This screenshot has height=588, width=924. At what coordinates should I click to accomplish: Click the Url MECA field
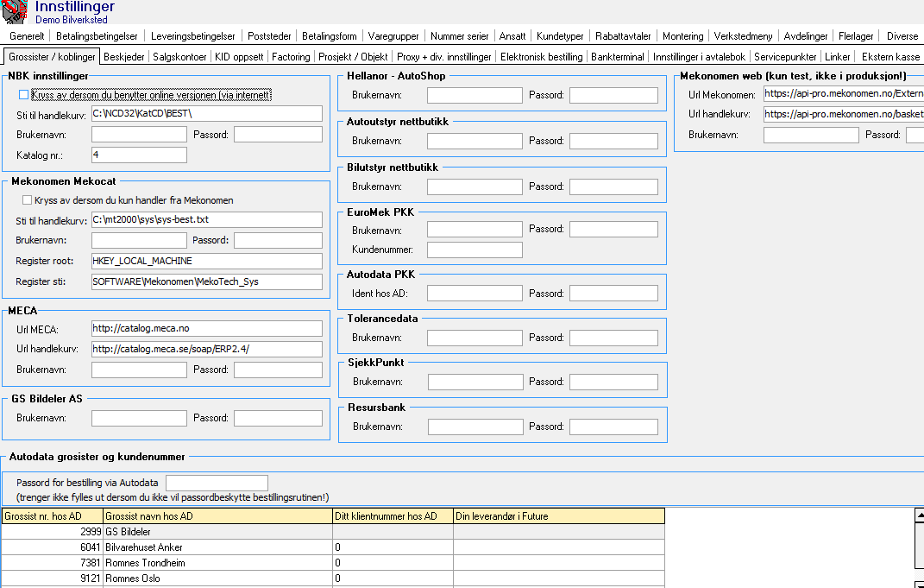[x=207, y=328]
